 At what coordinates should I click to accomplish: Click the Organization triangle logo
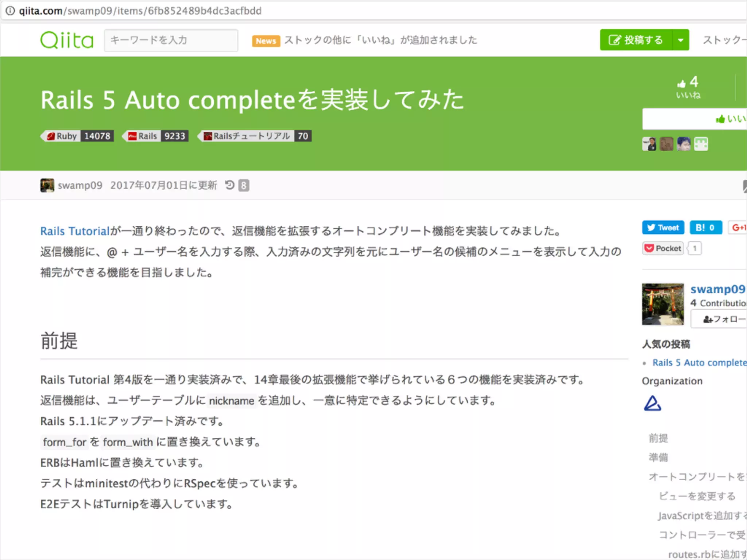(x=652, y=403)
